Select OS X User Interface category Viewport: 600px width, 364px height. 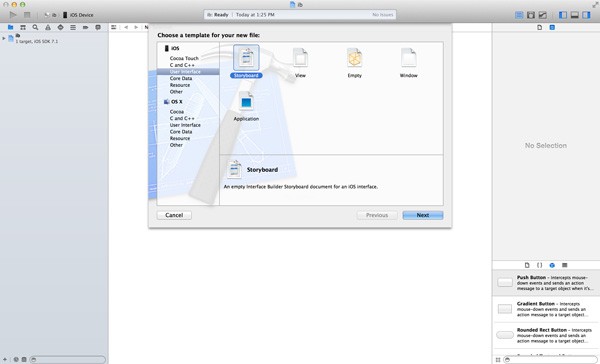pyautogui.click(x=185, y=125)
